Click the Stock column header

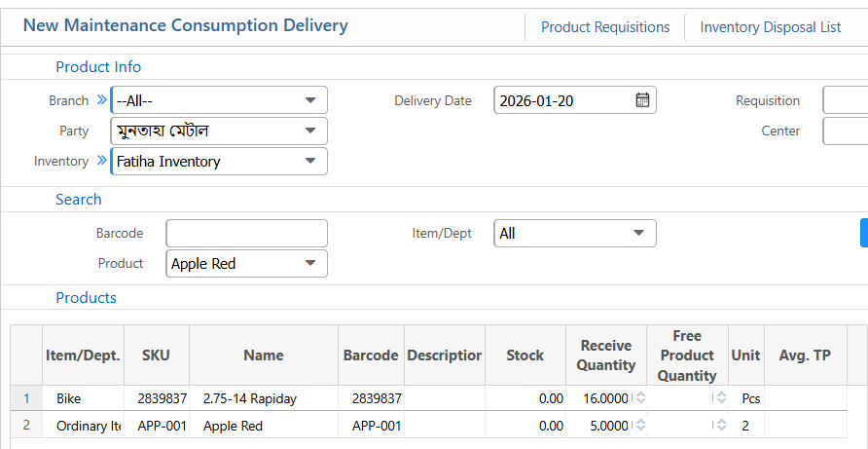pyautogui.click(x=524, y=355)
